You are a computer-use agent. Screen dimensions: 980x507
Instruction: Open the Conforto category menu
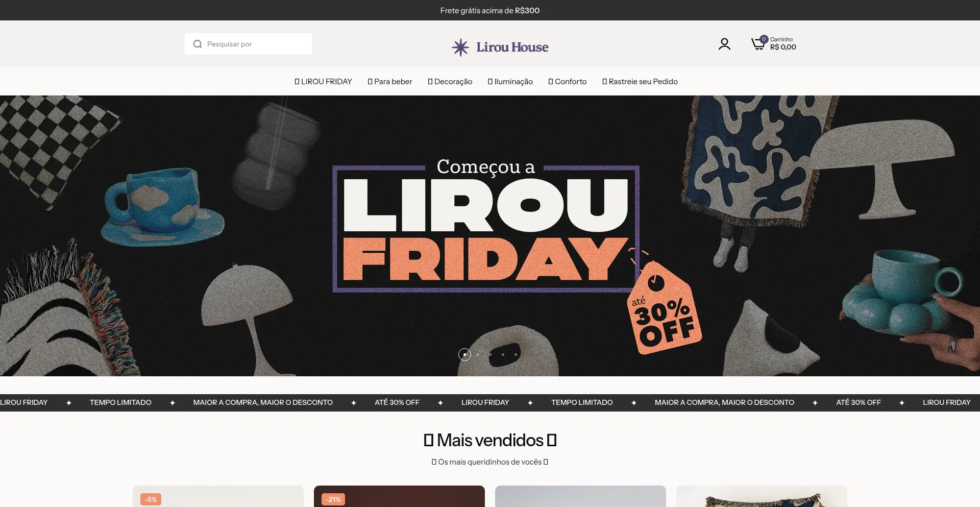point(568,82)
